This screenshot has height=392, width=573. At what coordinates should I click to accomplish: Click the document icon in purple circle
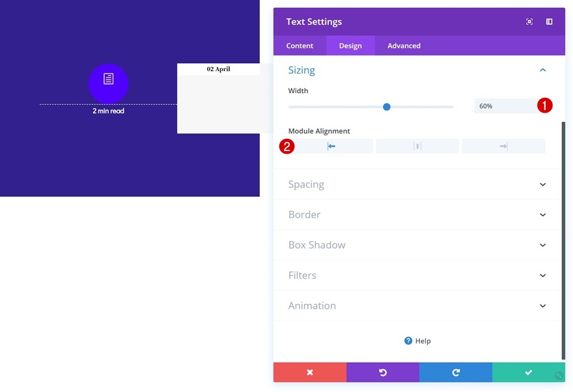coord(109,79)
